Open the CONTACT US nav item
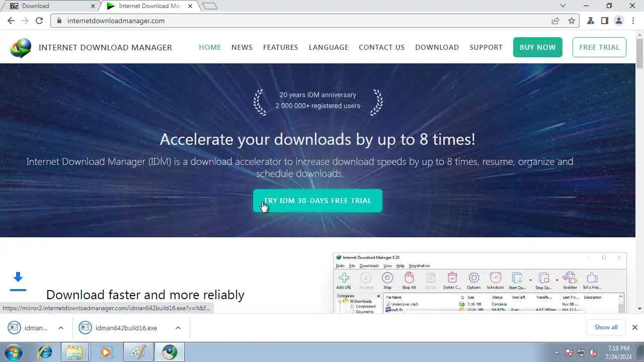 [x=382, y=47]
